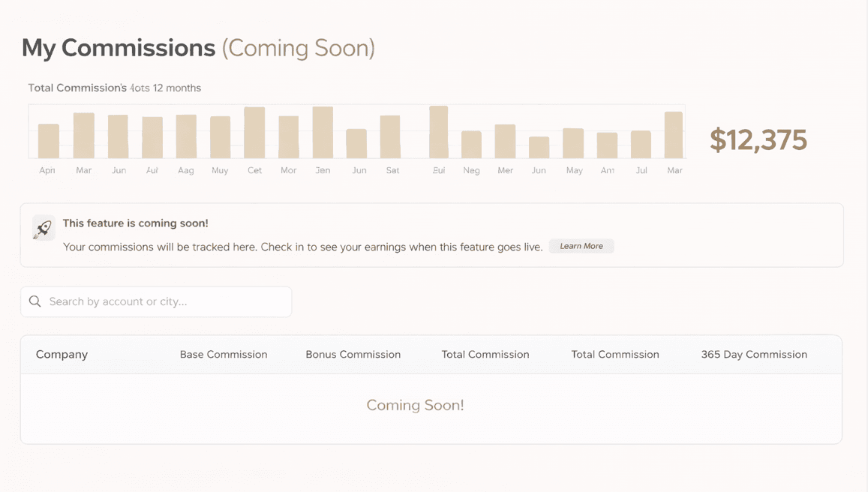Click the chart bar labeled Sat
The height and width of the screenshot is (492, 868).
pyautogui.click(x=390, y=137)
